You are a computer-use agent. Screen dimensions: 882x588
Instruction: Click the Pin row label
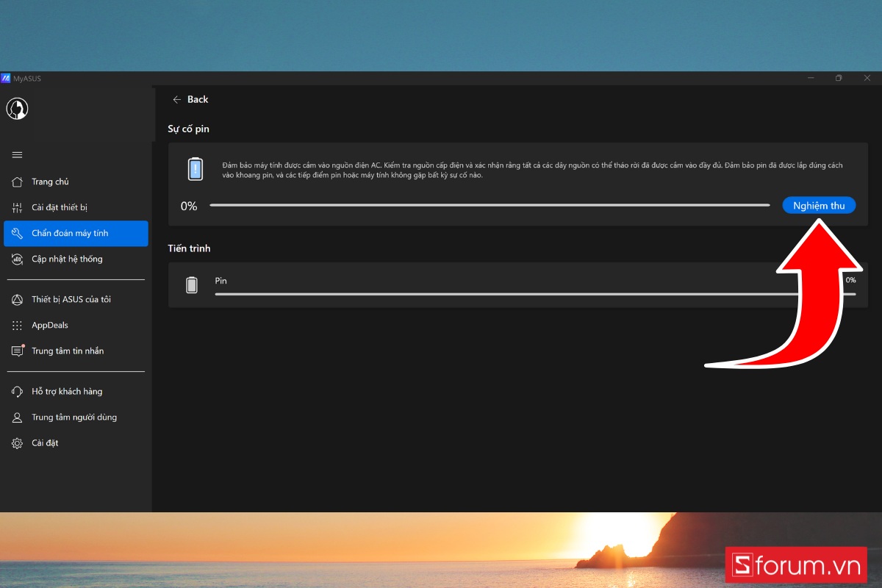pyautogui.click(x=220, y=281)
